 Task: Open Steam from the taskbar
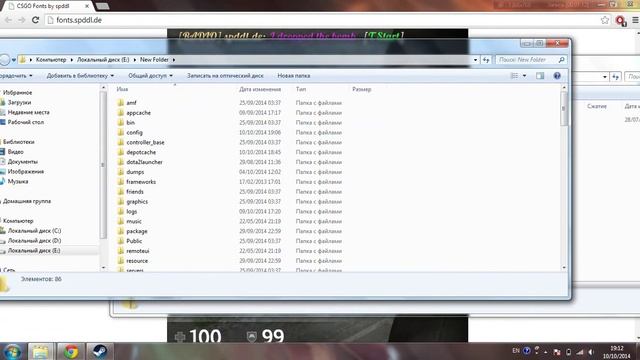(x=99, y=351)
